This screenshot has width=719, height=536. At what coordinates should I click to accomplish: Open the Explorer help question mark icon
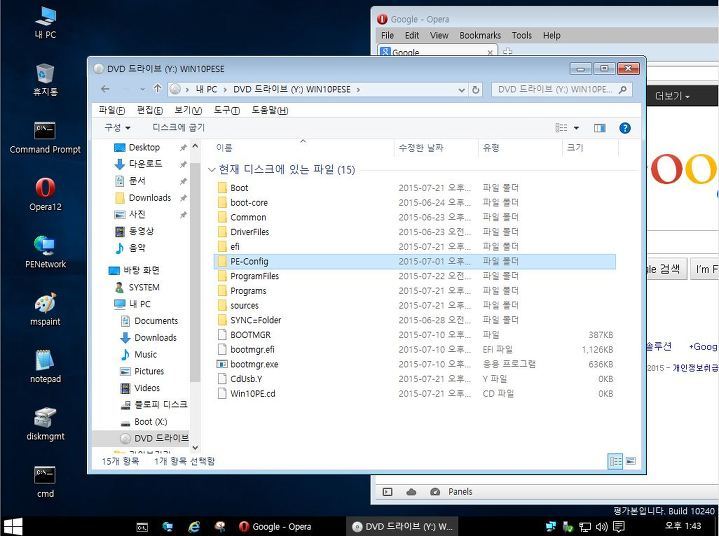pyautogui.click(x=625, y=128)
